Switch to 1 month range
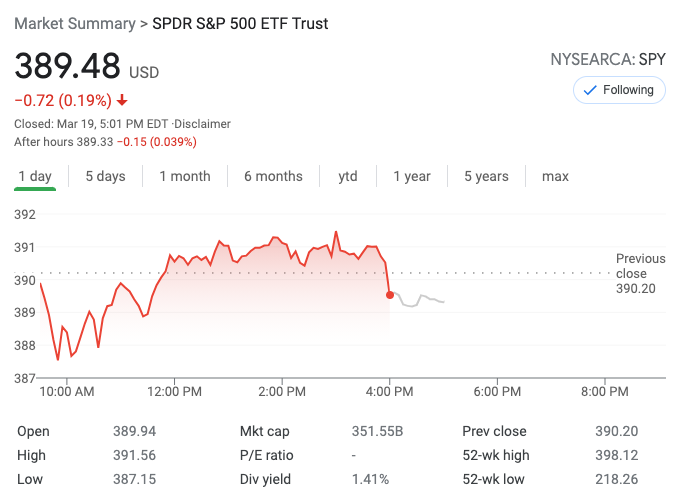 (185, 176)
